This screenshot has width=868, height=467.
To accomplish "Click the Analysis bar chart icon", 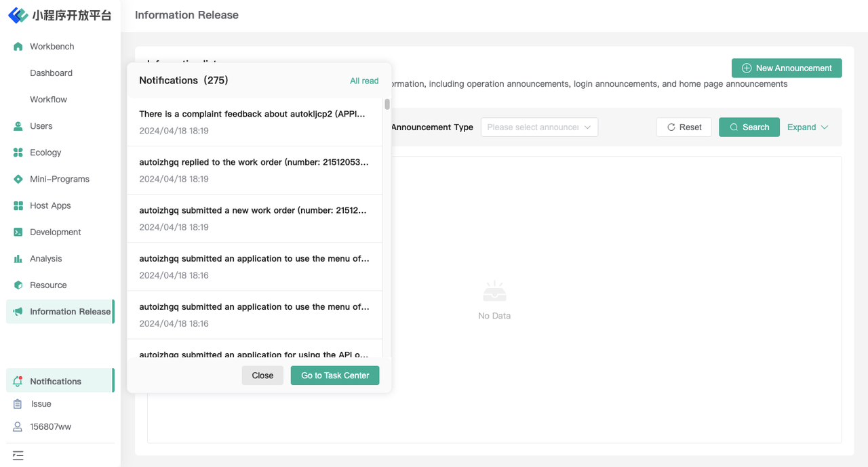I will (18, 258).
